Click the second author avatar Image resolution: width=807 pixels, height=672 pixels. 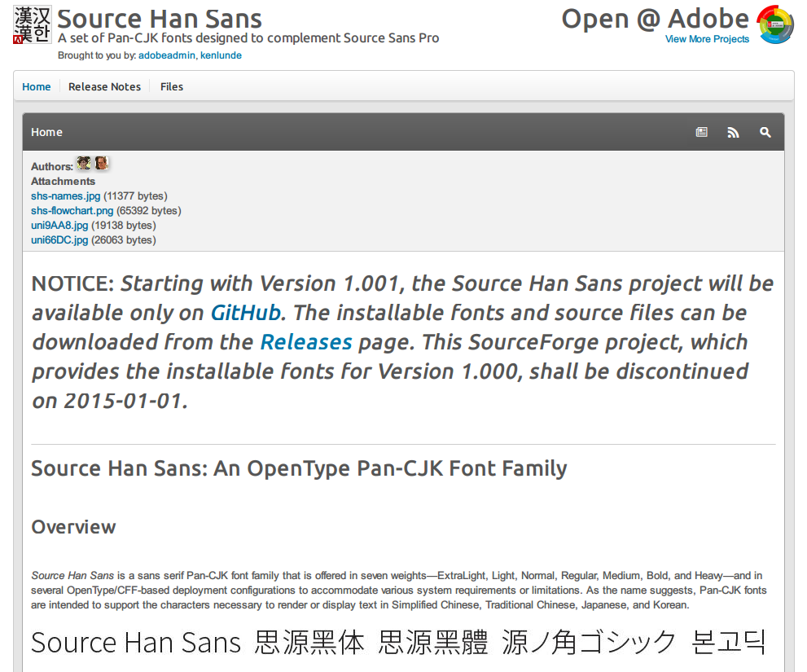pos(102,164)
